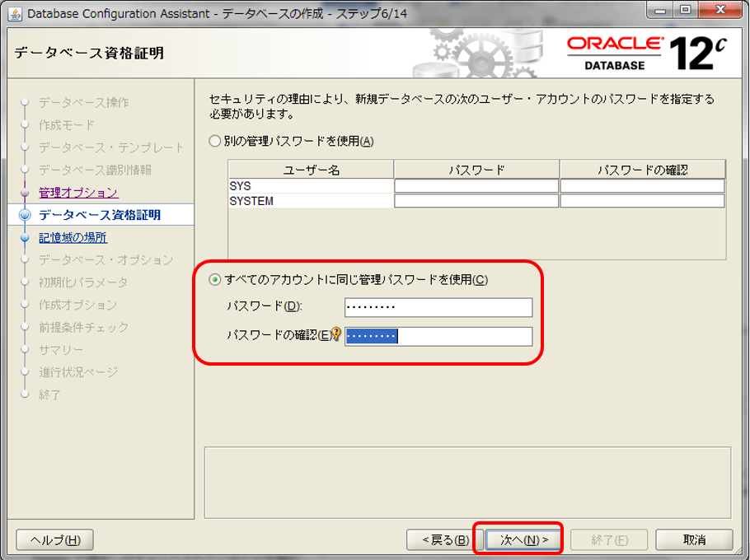The image size is (750, 560).
Task: Click the パスワードの確認(E) input field
Action: coord(438,336)
